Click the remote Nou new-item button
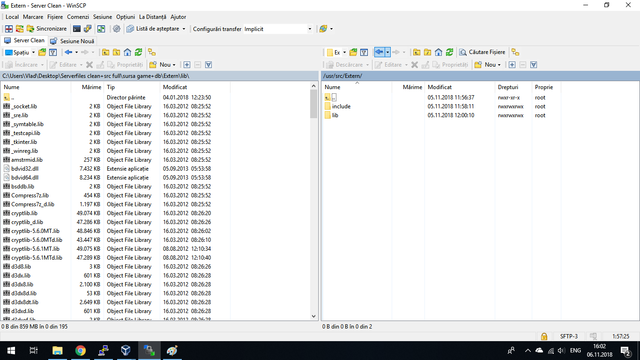 pyautogui.click(x=485, y=65)
